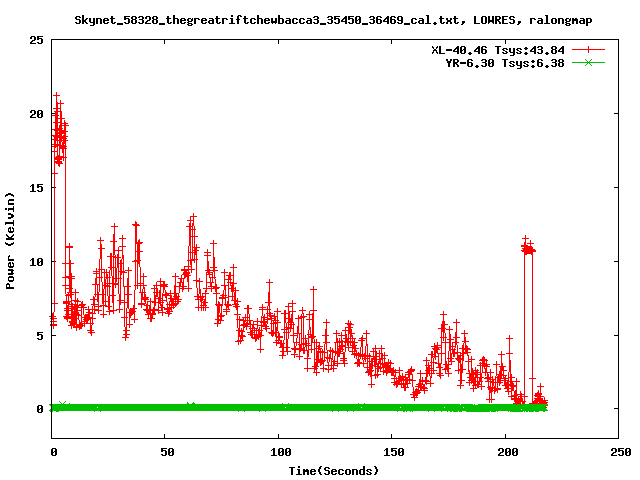The width and height of the screenshot is (640, 480).
Task: Click the green YR legend line sample
Action: click(x=588, y=63)
